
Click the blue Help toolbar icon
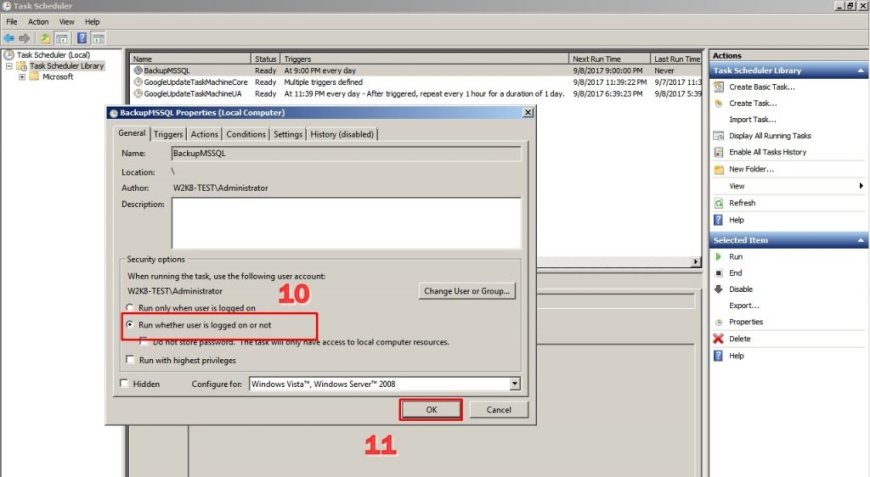82,38
